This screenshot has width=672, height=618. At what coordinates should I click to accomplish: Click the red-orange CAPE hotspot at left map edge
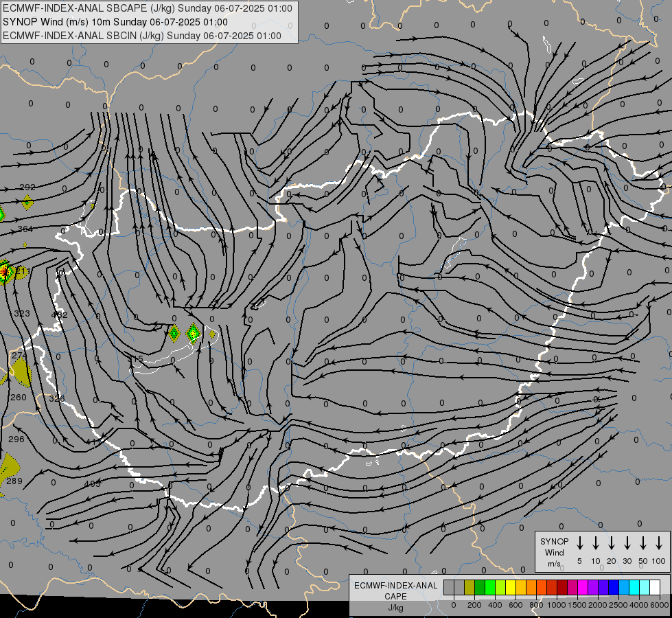pos(4,271)
